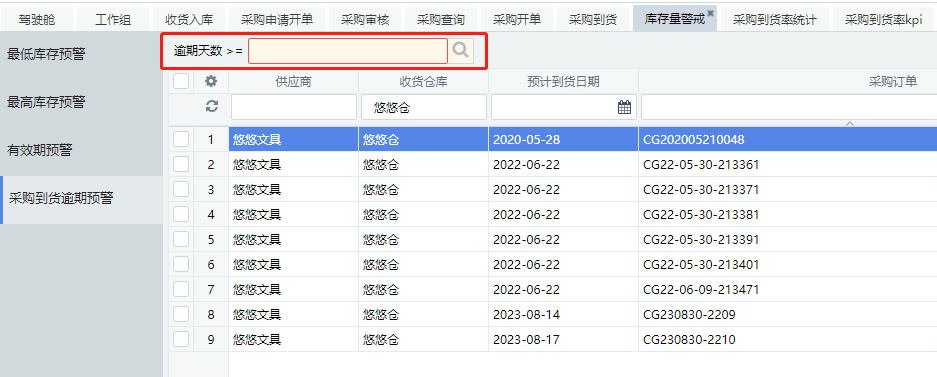The image size is (937, 377).
Task: Click the refresh icon in filter row
Action: (x=211, y=106)
